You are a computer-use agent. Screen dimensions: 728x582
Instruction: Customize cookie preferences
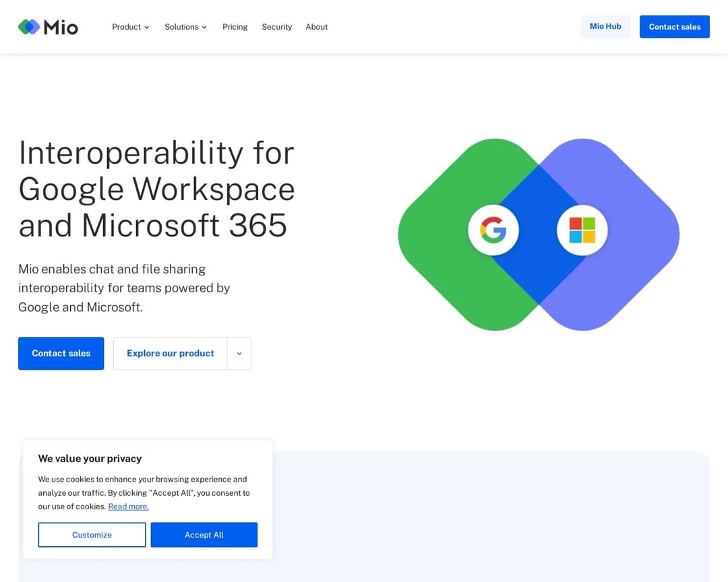click(92, 535)
